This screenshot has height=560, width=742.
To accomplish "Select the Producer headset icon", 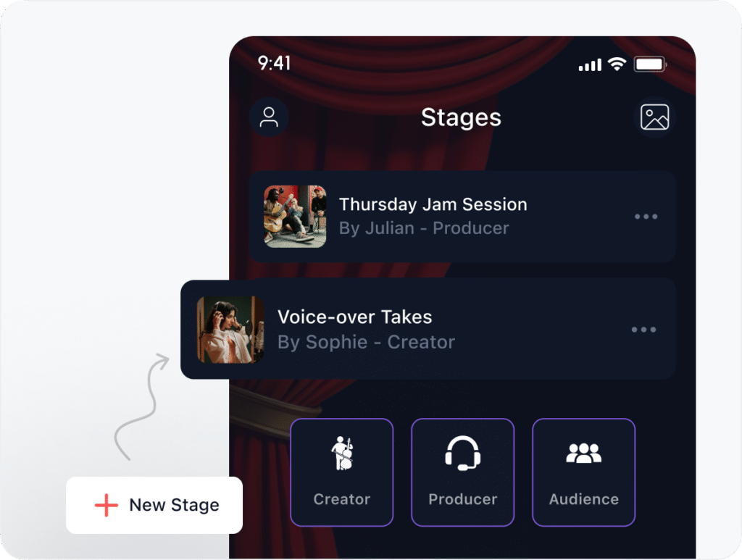I will [x=463, y=453].
